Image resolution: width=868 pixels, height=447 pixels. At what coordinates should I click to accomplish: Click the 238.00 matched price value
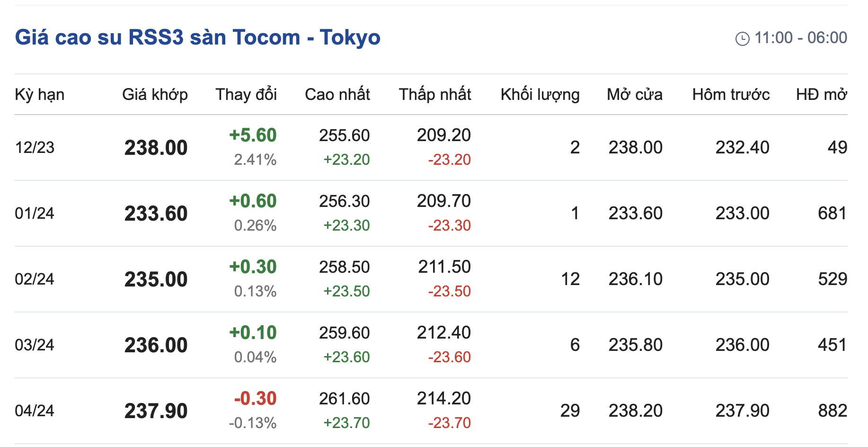tap(156, 148)
